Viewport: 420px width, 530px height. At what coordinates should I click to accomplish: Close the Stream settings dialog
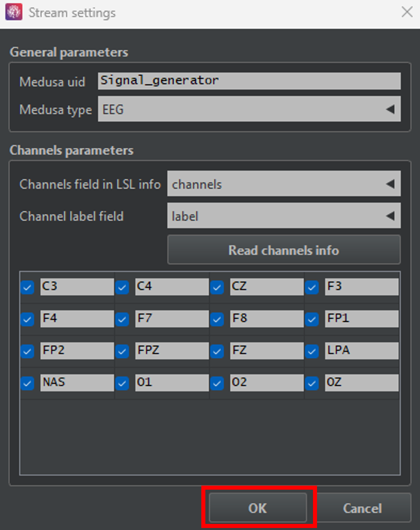pos(407,12)
